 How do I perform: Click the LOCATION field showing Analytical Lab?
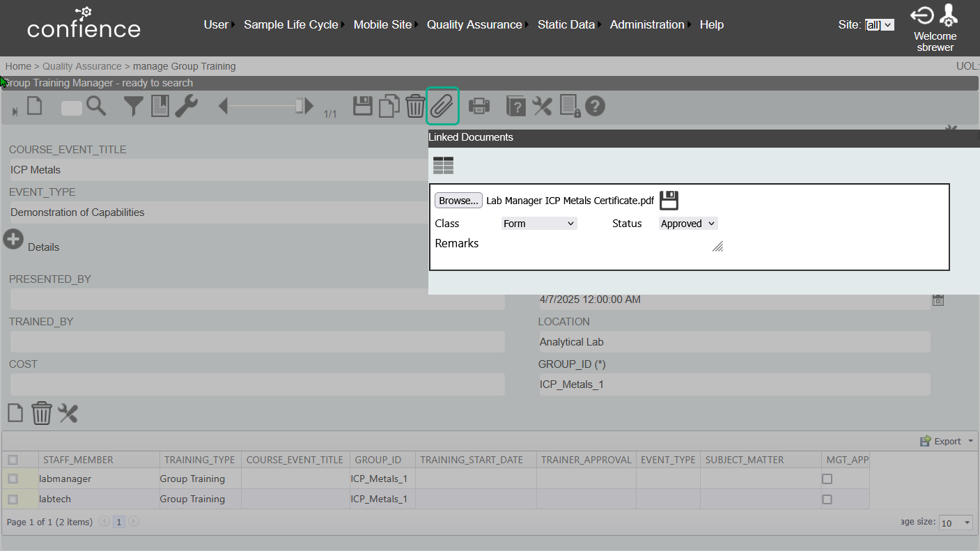[x=735, y=342]
